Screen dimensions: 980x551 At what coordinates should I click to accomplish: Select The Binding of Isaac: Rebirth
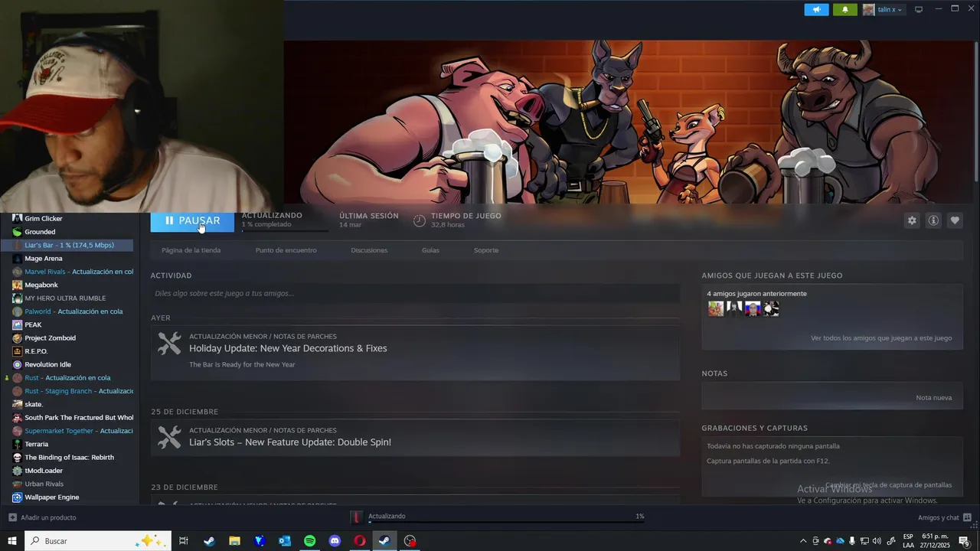[x=69, y=458]
